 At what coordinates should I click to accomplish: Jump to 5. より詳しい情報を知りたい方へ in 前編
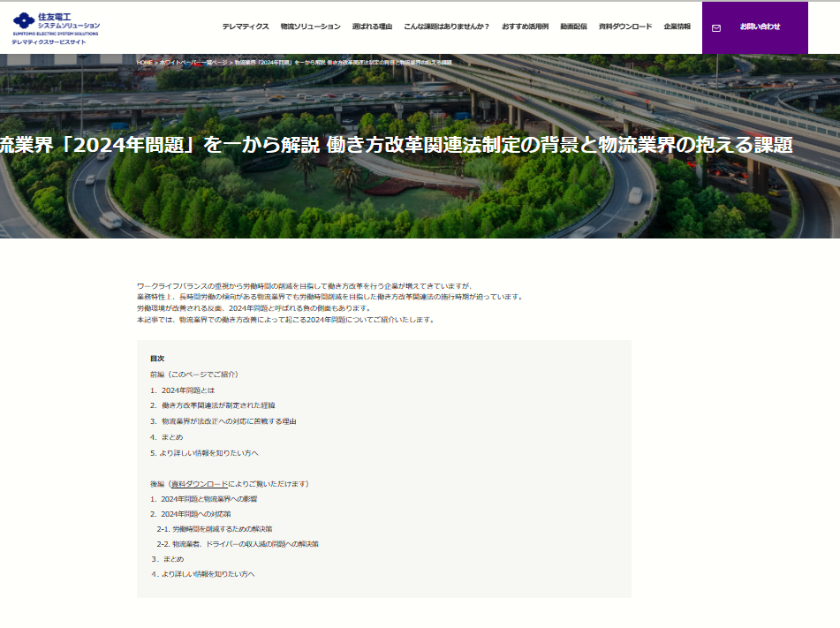(x=204, y=453)
